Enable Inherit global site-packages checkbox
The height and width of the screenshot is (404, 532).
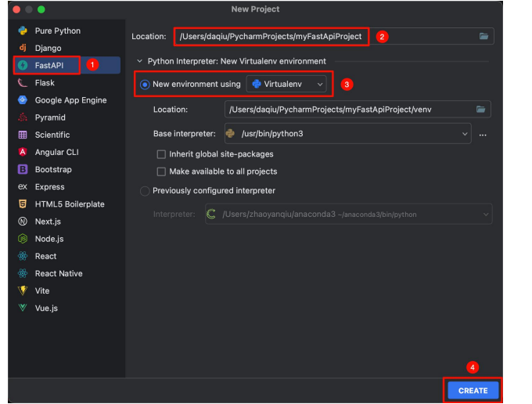(x=161, y=154)
